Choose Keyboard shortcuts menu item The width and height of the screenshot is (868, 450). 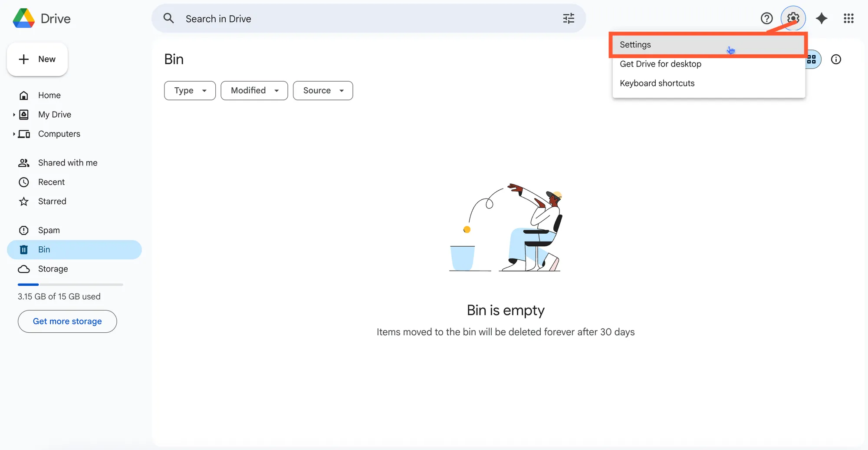(657, 83)
